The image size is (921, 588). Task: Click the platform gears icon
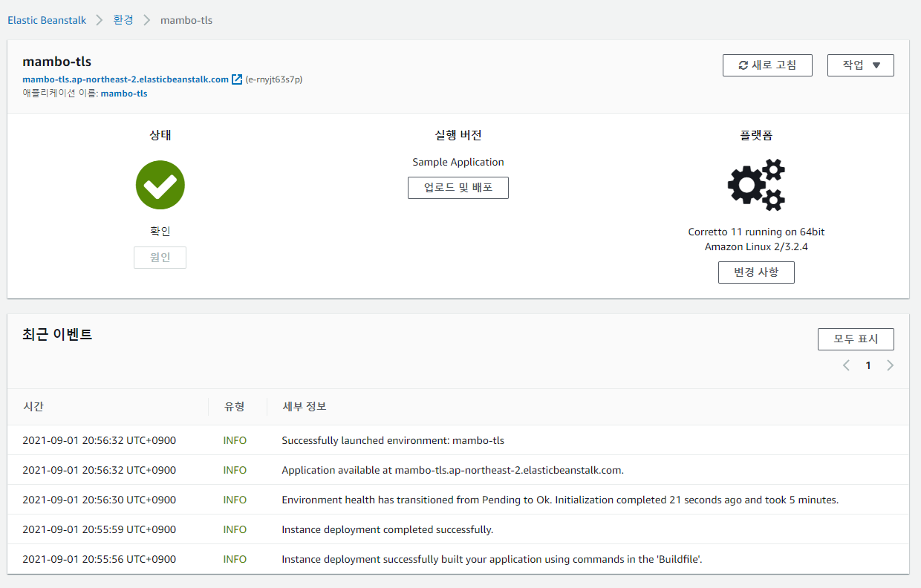pos(756,185)
